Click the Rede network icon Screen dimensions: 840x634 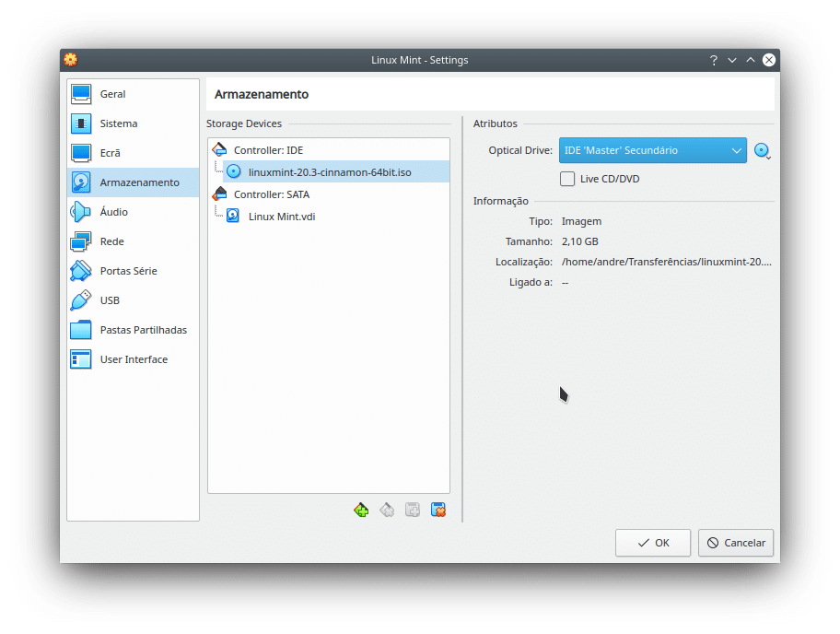coord(81,241)
